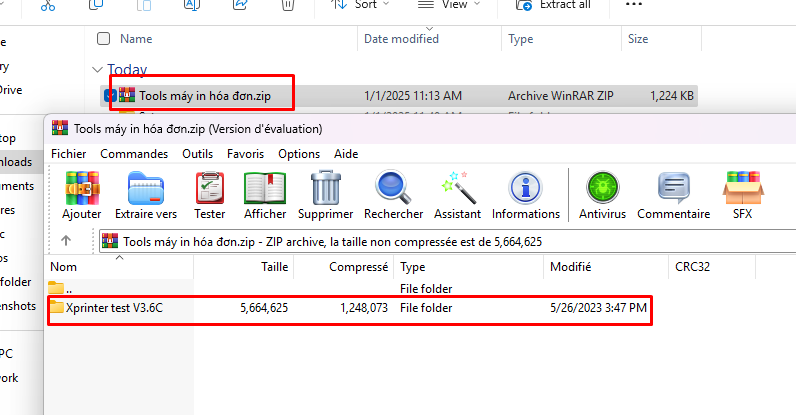
Task: Click the Supprimer trash bin icon
Action: pos(326,190)
